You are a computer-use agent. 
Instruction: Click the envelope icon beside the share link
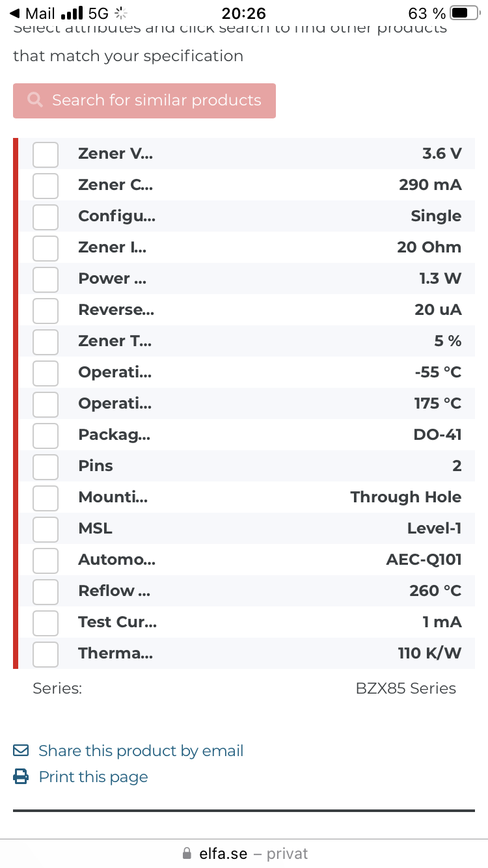coord(19,750)
